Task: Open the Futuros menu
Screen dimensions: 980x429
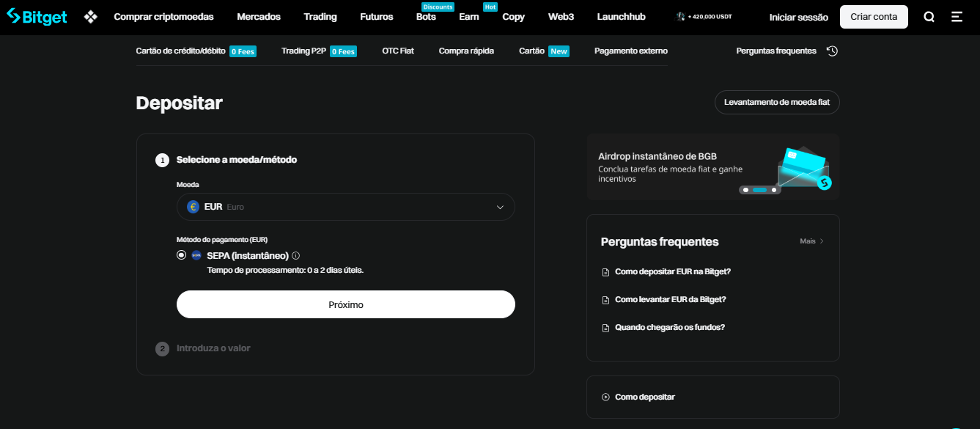Action: point(376,17)
